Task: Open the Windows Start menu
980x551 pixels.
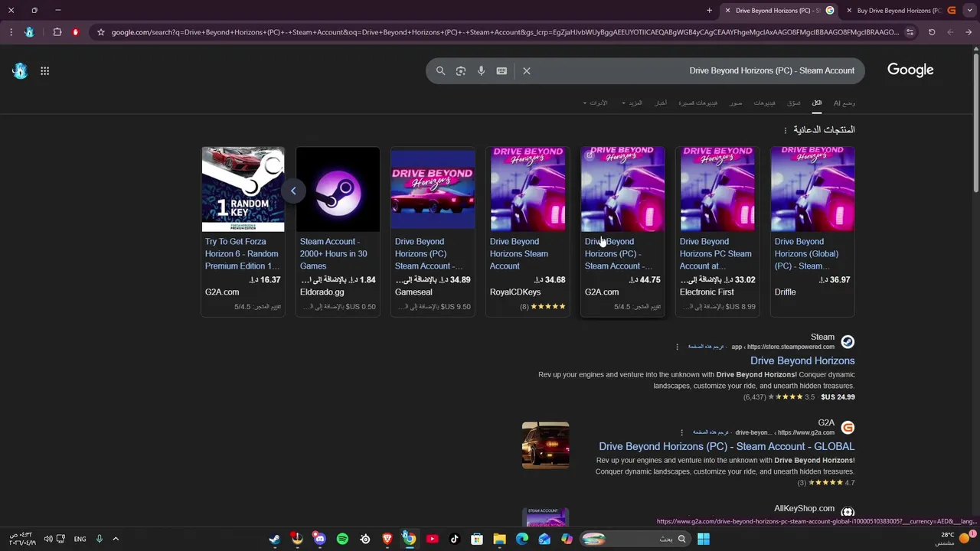Action: (x=704, y=539)
